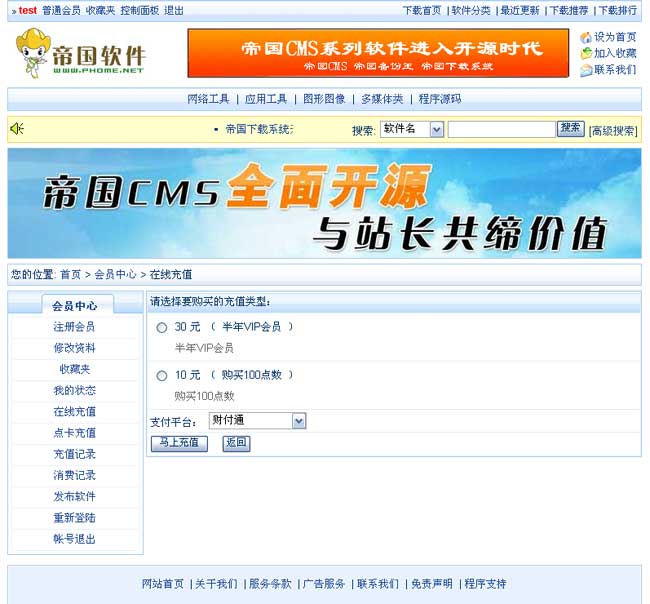This screenshot has height=604, width=650.
Task: Go to 图形图像 category
Action: [x=324, y=99]
